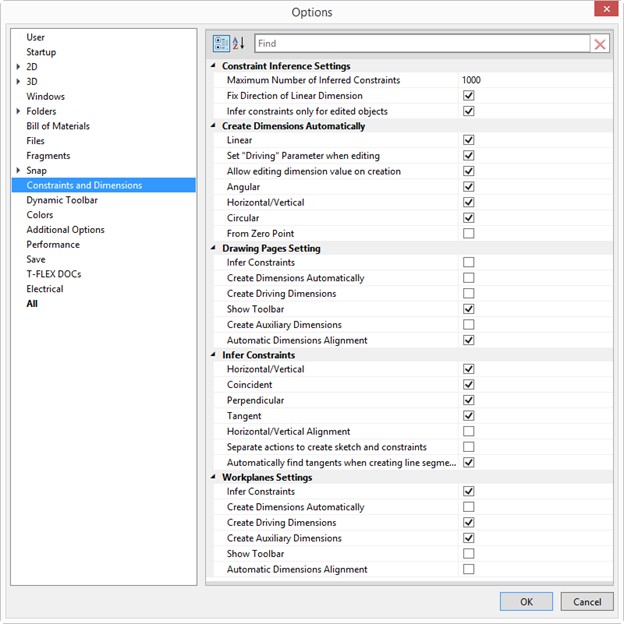The width and height of the screenshot is (624, 624).
Task: Enable Show Toolbar under Workplanes Settings
Action: (x=468, y=553)
